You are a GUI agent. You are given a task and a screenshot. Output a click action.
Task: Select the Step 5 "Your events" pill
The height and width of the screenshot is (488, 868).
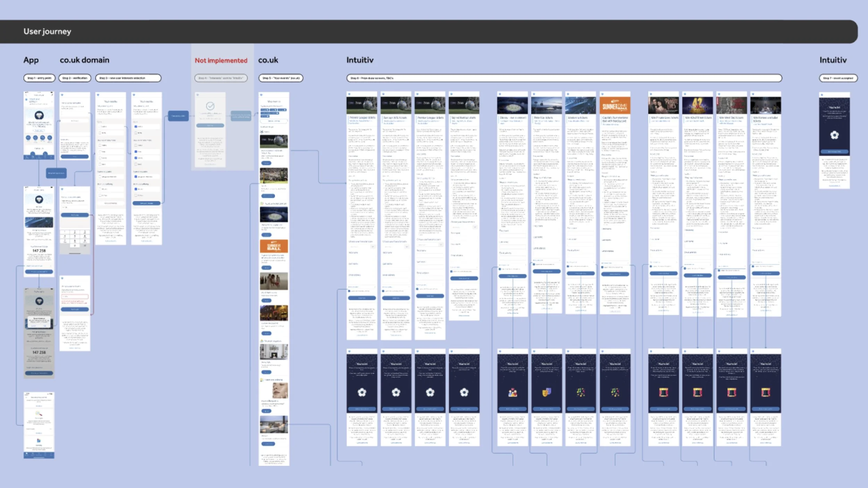(281, 78)
